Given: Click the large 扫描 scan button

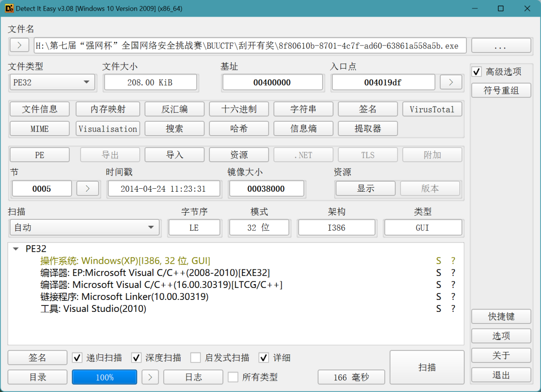Looking at the screenshot, I should [427, 367].
